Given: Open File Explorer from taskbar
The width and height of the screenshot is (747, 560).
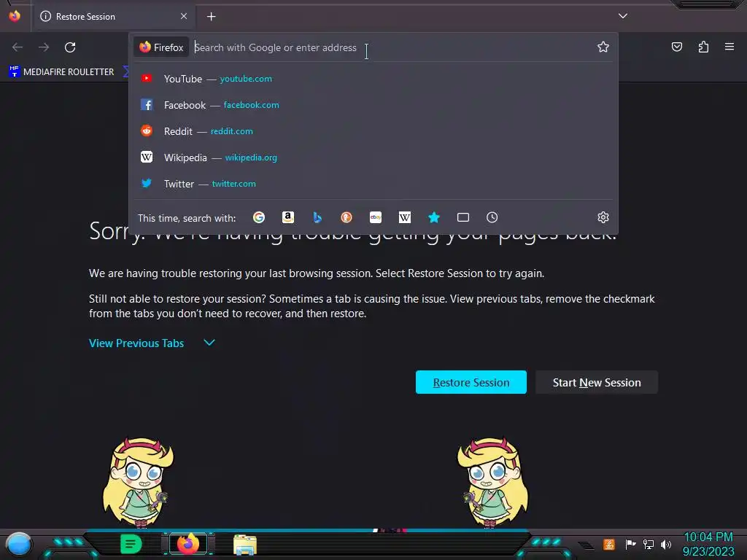Looking at the screenshot, I should [245, 544].
